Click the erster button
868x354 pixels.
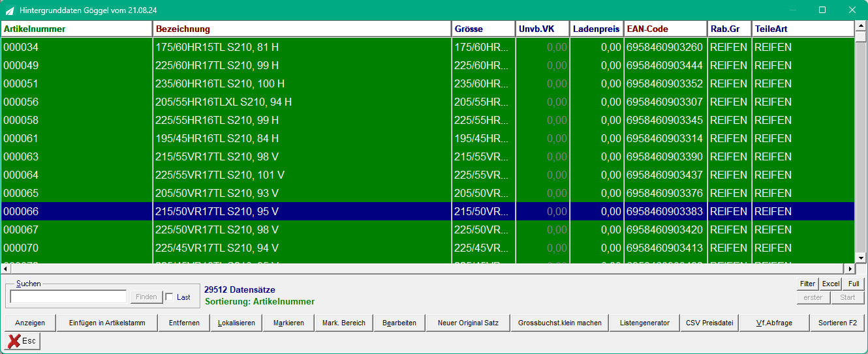click(813, 297)
